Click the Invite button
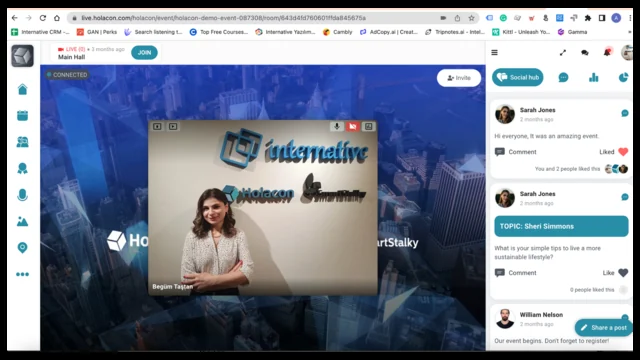Screen dimensions: 640x360 [x=459, y=78]
